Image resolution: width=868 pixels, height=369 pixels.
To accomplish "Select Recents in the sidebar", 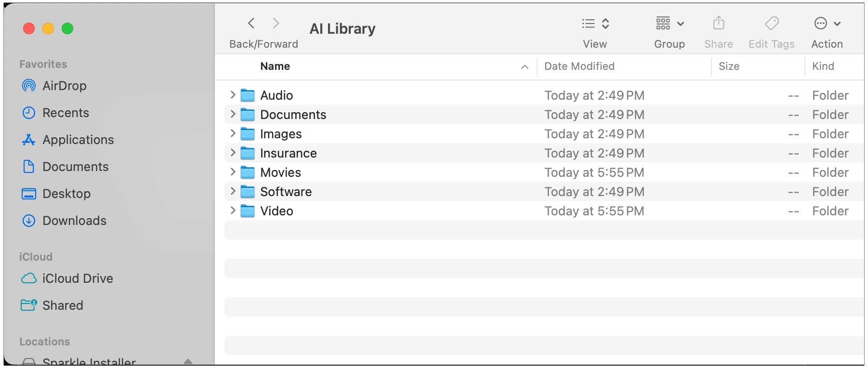I will 66,113.
